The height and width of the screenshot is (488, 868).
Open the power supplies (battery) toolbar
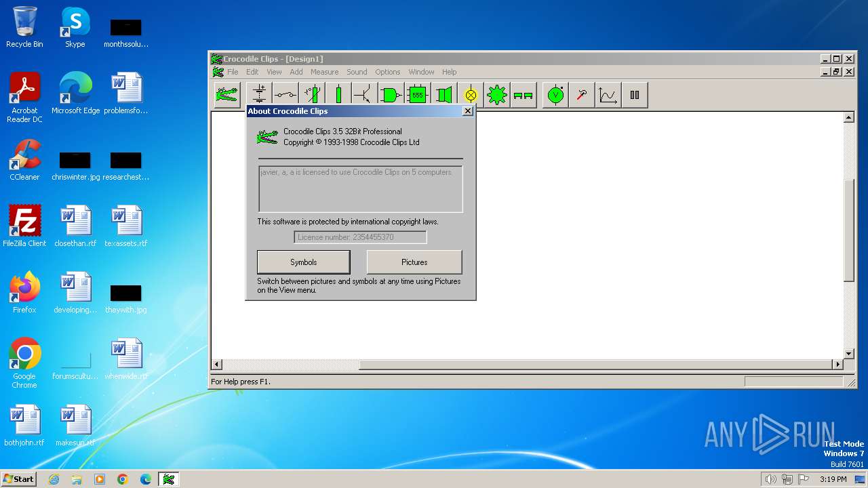click(x=259, y=95)
